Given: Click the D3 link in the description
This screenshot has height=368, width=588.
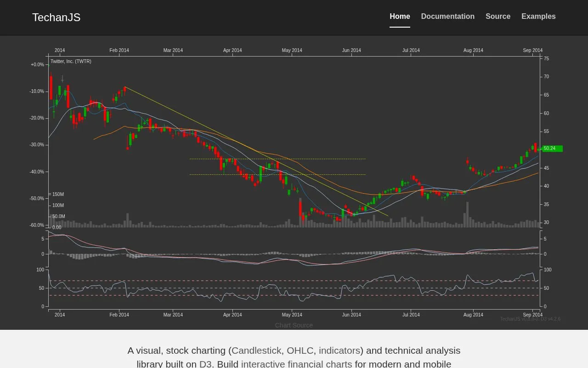Looking at the screenshot, I should [x=205, y=364].
